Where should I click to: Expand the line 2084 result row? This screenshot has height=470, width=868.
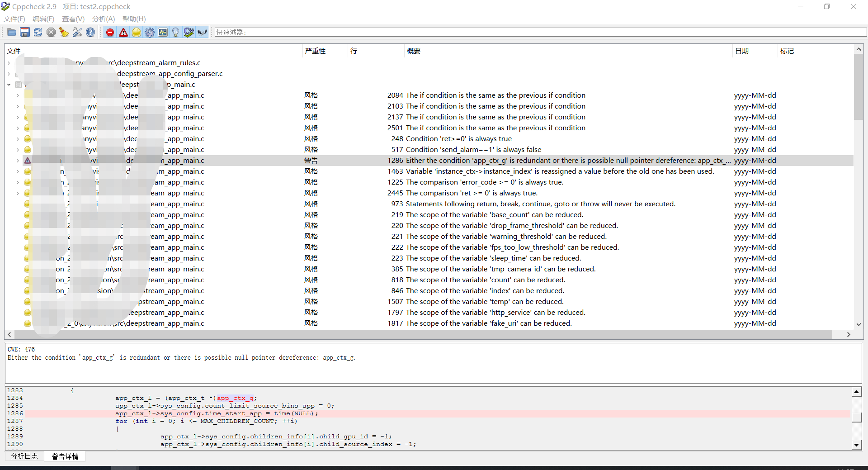[x=18, y=95]
